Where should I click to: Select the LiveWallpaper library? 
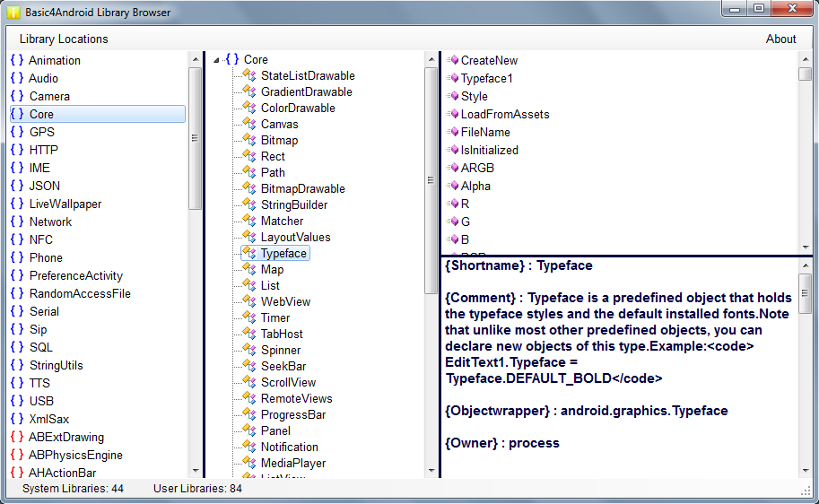[x=65, y=204]
